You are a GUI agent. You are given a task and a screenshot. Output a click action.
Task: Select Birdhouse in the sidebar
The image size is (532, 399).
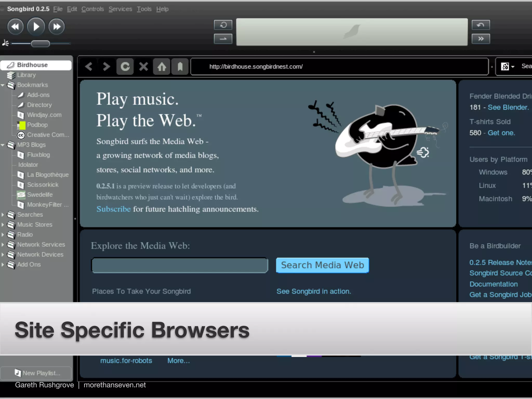(36, 65)
